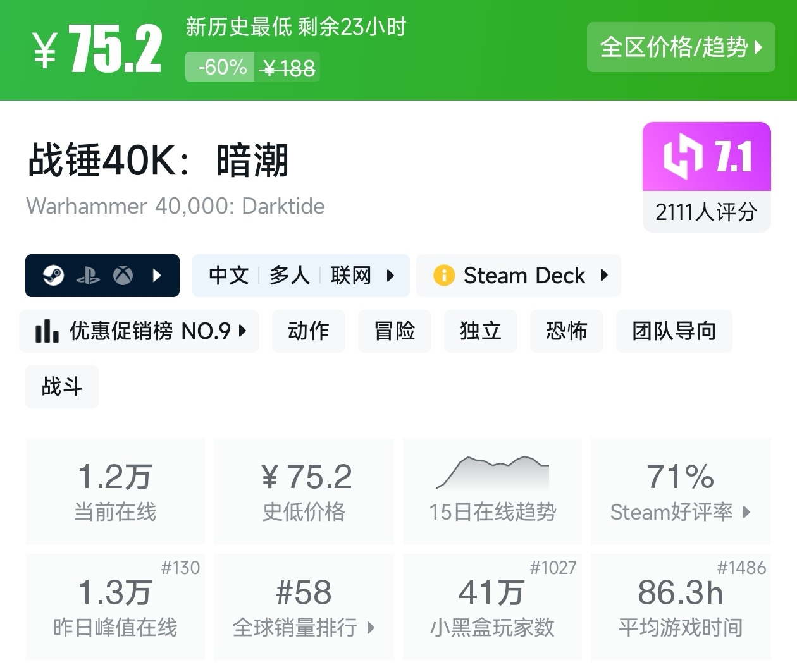
Task: Click the bar chart ranking icon
Action: (x=47, y=331)
